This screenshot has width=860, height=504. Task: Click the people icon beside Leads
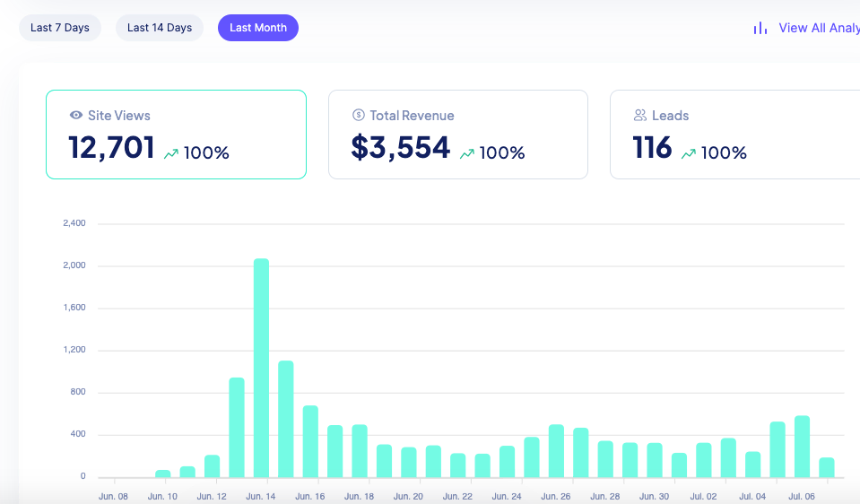tap(640, 116)
